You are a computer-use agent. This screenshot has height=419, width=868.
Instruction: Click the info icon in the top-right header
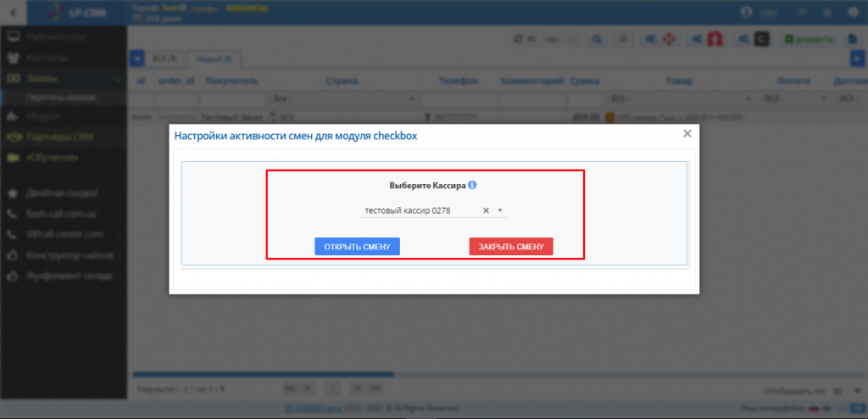click(853, 12)
